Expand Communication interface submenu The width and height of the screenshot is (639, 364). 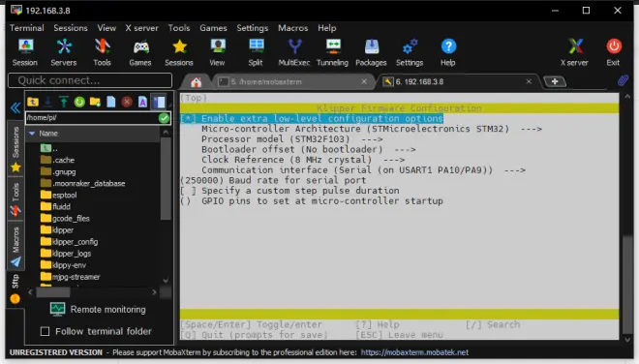(363, 170)
